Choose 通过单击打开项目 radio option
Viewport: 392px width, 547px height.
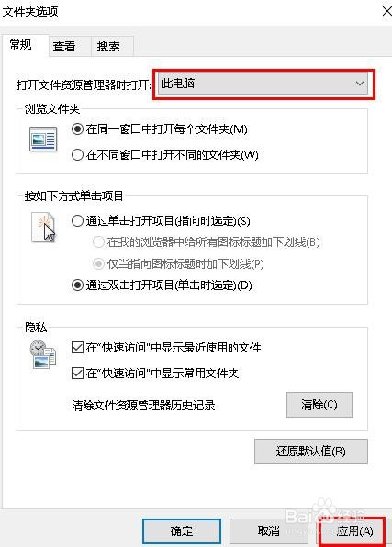77,221
